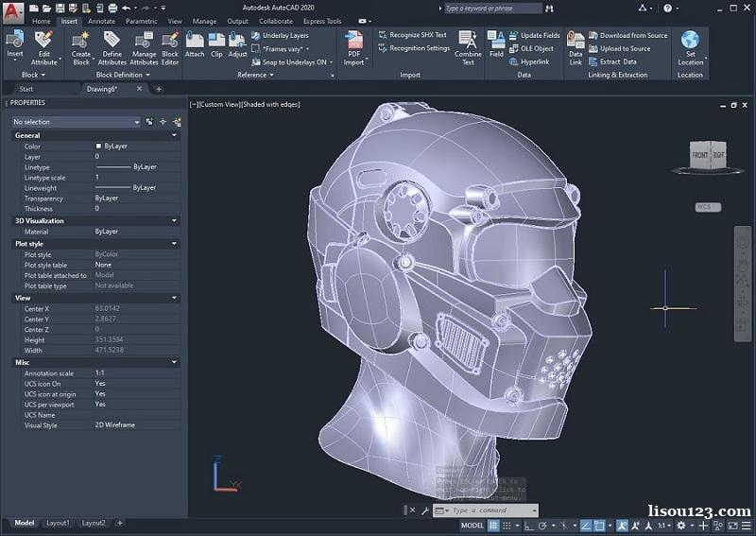Switch to the Layout1 tab

[x=58, y=523]
